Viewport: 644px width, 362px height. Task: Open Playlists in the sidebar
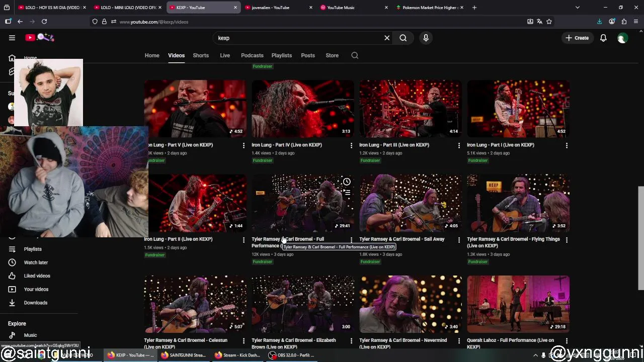33,249
